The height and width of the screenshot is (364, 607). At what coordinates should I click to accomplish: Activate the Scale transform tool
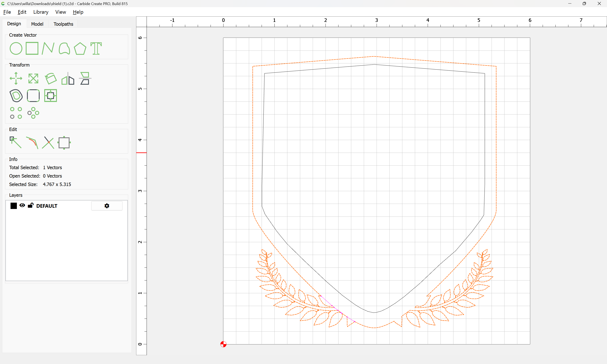33,79
